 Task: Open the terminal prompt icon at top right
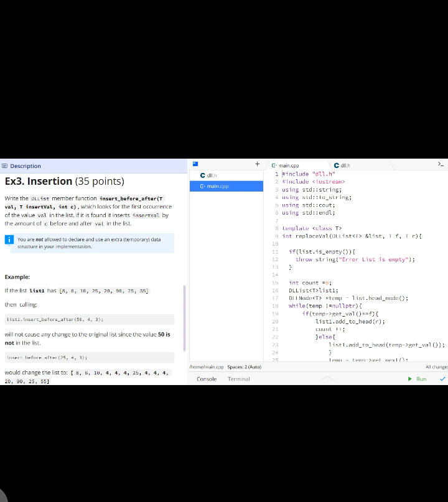[441, 164]
